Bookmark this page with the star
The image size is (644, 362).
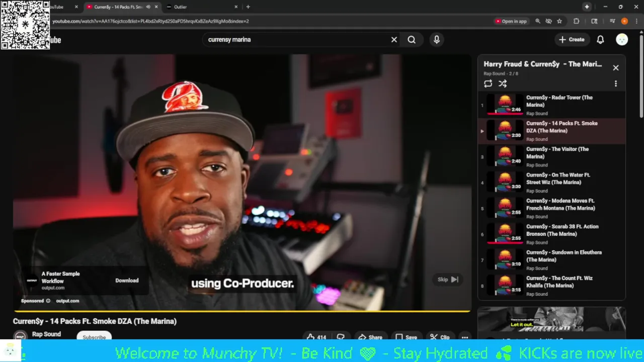(x=559, y=21)
